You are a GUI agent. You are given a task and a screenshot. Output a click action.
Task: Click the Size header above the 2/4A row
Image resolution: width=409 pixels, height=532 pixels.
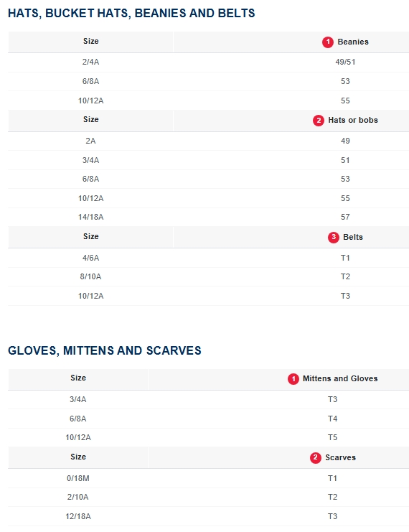click(x=91, y=41)
